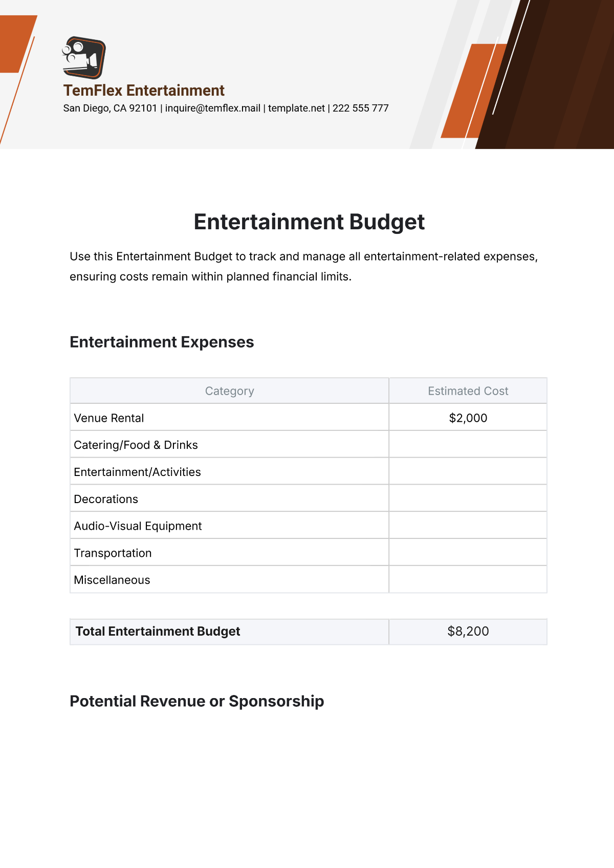Image resolution: width=614 pixels, height=868 pixels.
Task: Click the Estimated Cost column header
Action: [468, 391]
